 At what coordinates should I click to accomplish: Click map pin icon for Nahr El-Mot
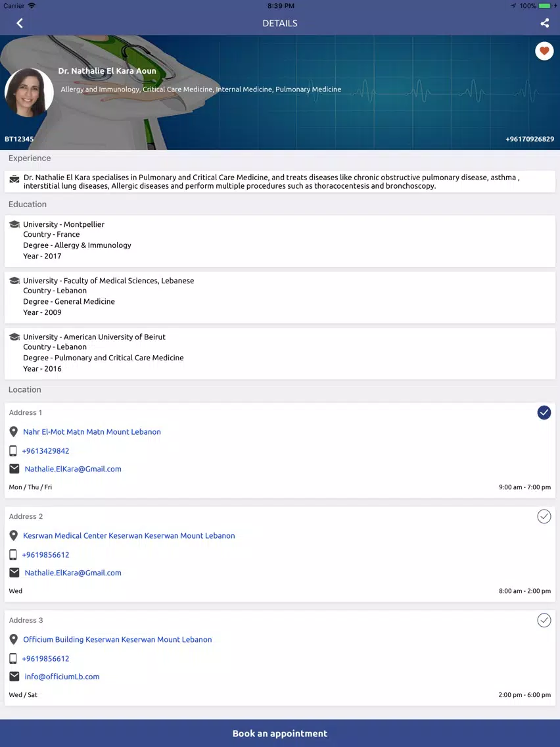click(14, 431)
